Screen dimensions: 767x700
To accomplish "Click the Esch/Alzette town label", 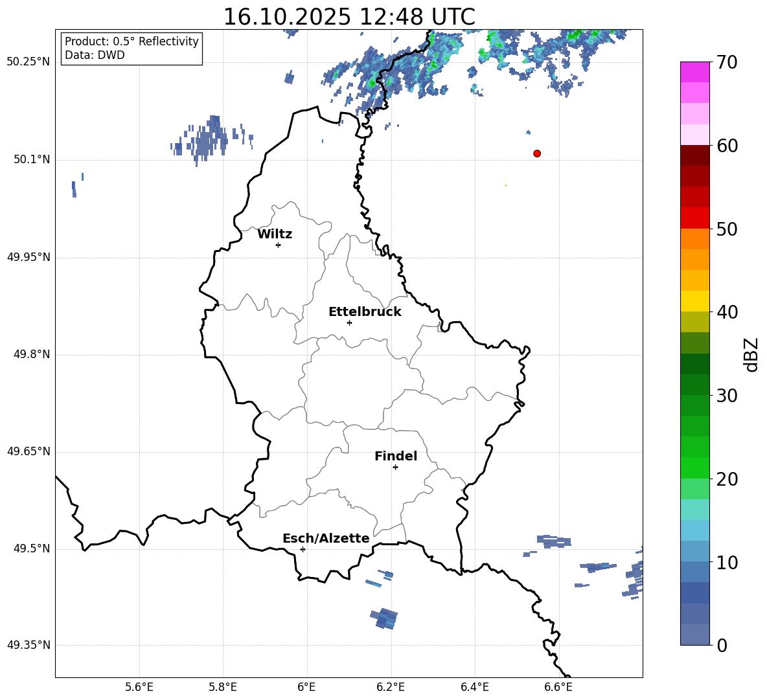I will (x=325, y=538).
